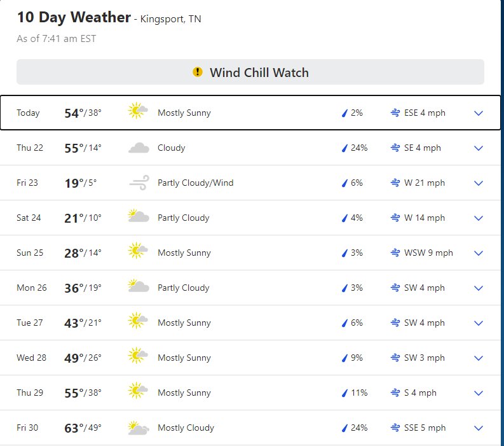Expand the Wed 28 forecast chevron

click(x=479, y=358)
